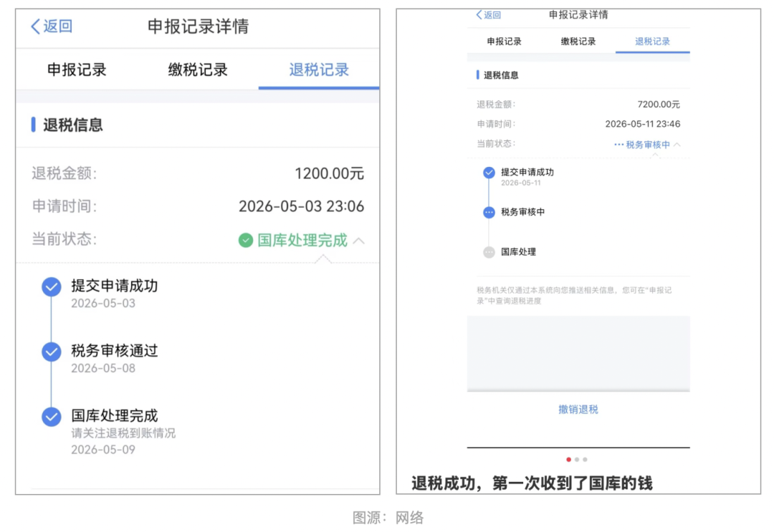774x532 pixels.
Task: Open 缴税记录 tab in right screenshot
Action: pyautogui.click(x=578, y=42)
